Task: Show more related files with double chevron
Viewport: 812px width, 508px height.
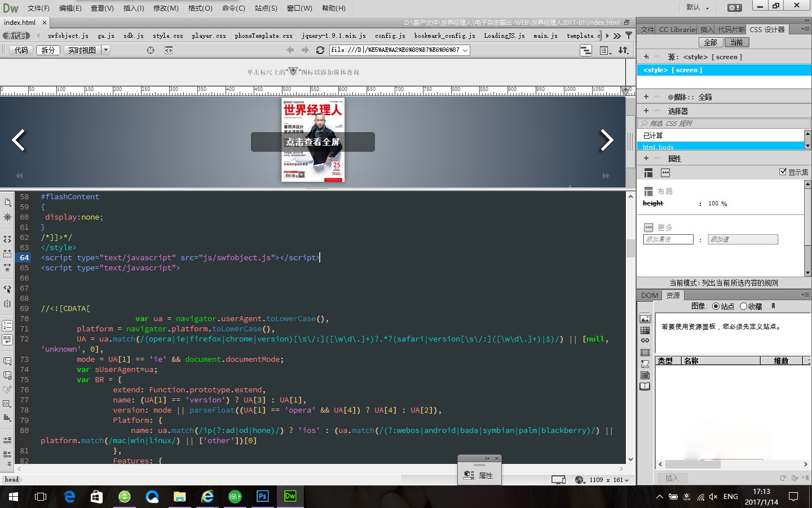Action: click(x=617, y=36)
